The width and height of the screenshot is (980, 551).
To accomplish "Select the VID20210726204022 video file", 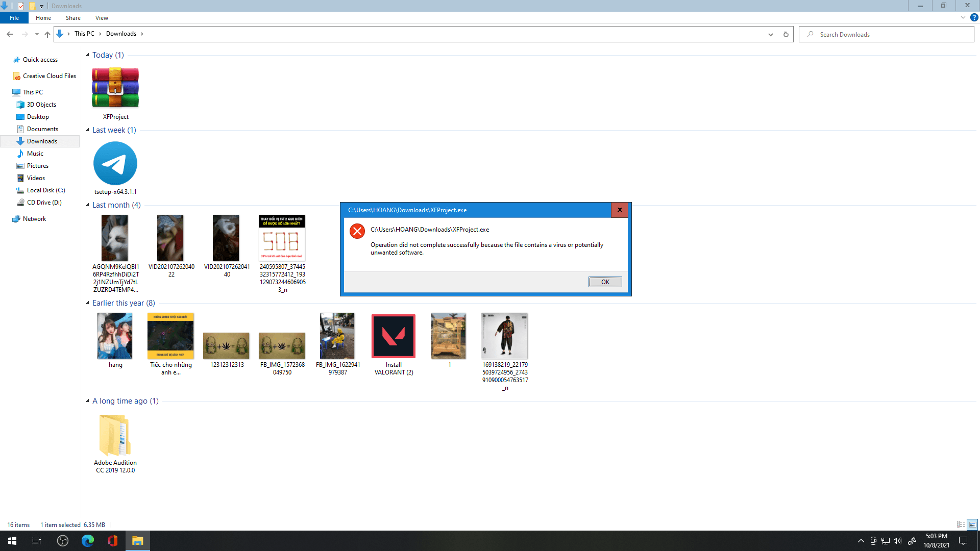I will pyautogui.click(x=170, y=238).
